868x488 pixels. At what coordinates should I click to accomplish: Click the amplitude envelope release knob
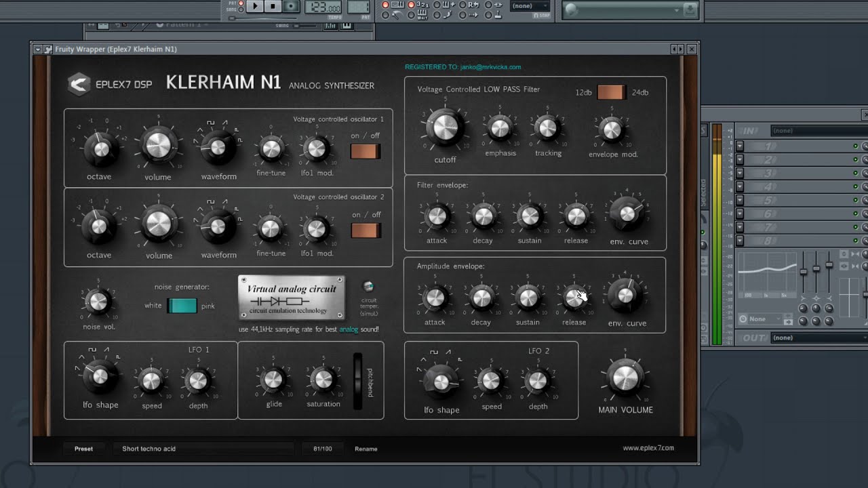tap(574, 298)
